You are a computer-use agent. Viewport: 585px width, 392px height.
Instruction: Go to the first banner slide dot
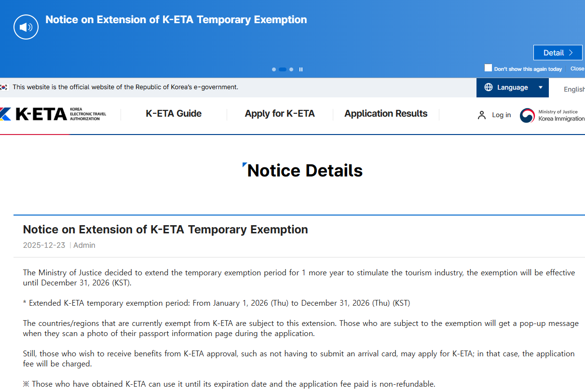tap(274, 69)
